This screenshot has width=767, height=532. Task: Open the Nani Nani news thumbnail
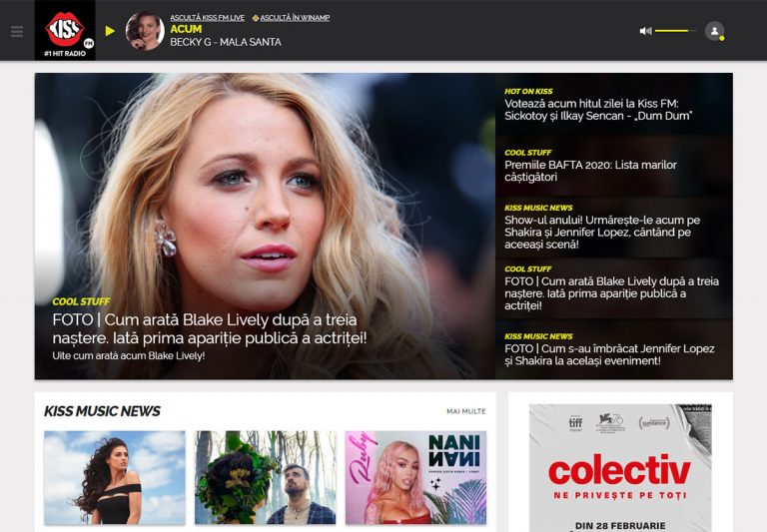(415, 477)
